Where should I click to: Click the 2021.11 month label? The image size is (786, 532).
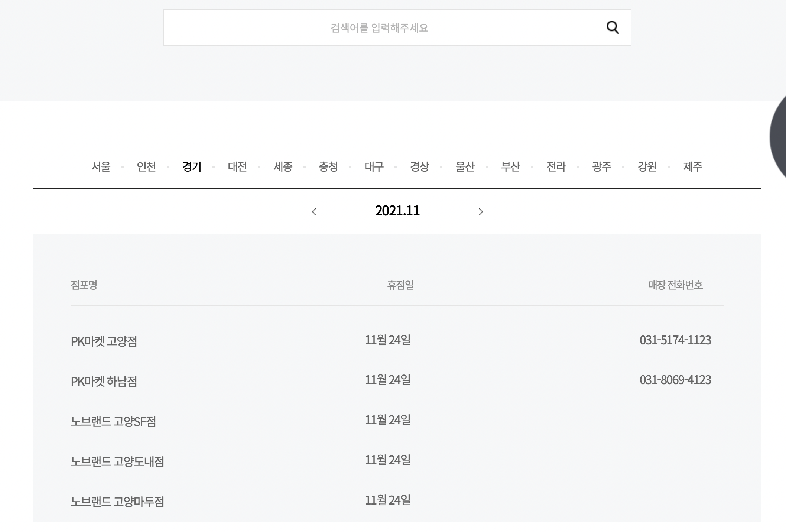pyautogui.click(x=397, y=211)
